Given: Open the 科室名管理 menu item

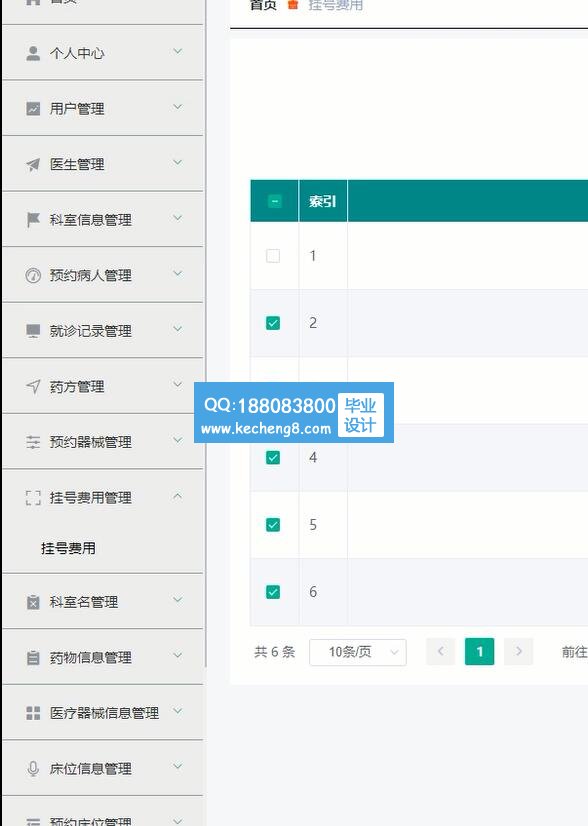Looking at the screenshot, I should coord(103,602).
